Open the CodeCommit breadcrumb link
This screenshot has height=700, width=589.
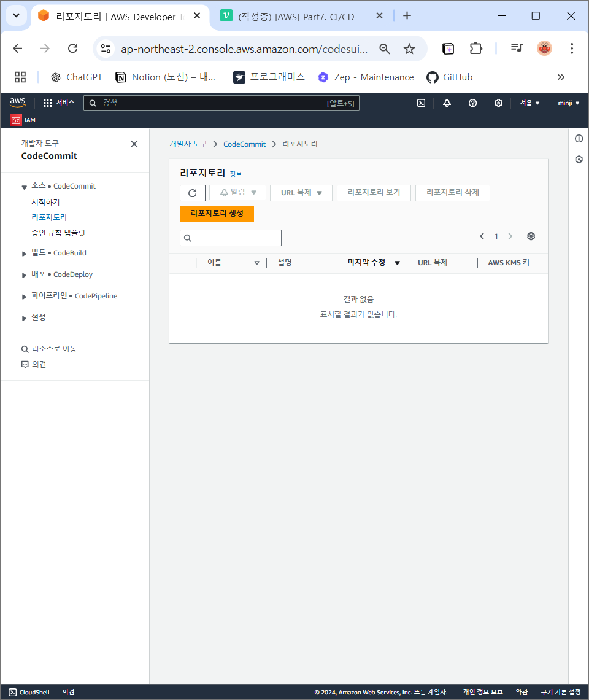(x=244, y=144)
